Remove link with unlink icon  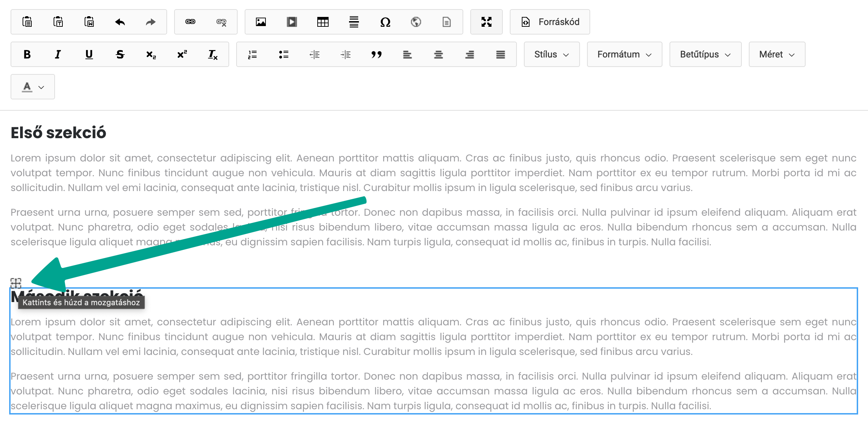221,22
